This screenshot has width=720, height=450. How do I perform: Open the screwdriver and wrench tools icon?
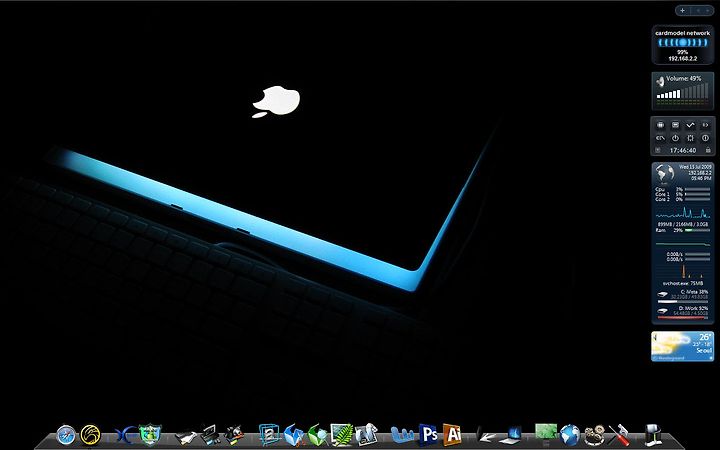(x=619, y=435)
